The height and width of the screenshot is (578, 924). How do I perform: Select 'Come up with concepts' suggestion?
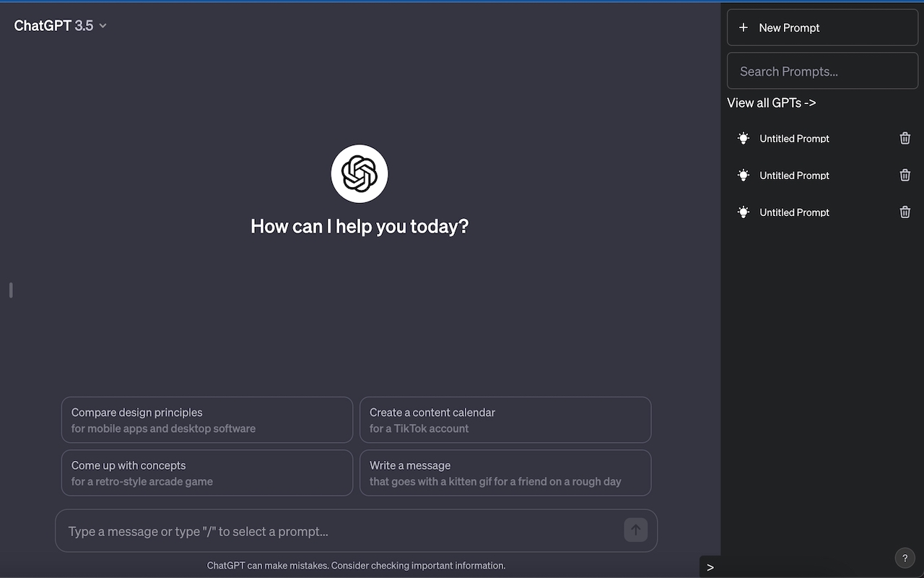tap(207, 473)
